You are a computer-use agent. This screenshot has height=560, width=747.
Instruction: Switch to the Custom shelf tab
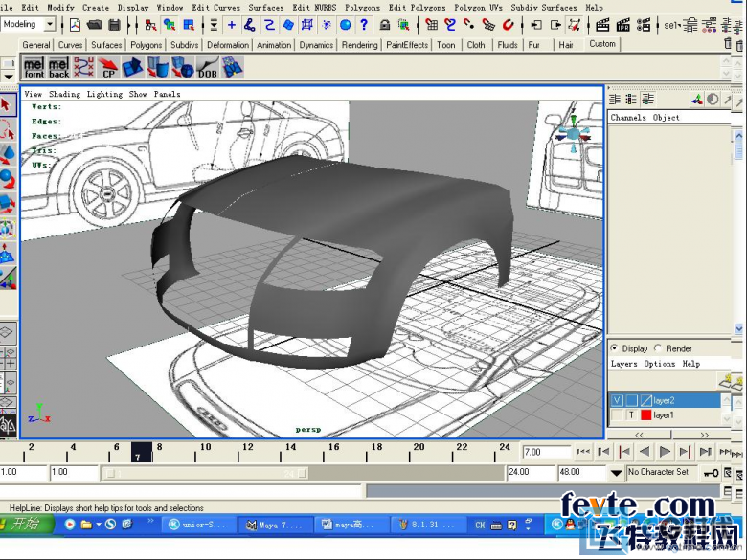click(602, 44)
